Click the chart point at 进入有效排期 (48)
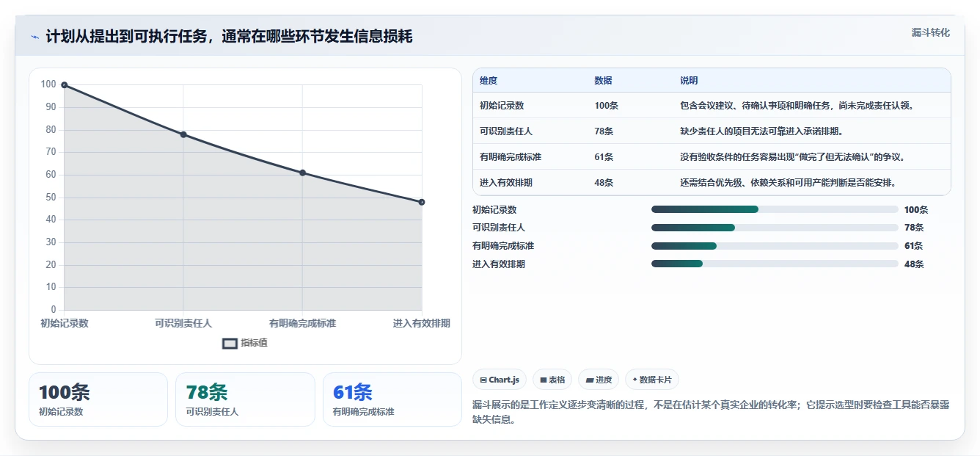 pyautogui.click(x=422, y=202)
